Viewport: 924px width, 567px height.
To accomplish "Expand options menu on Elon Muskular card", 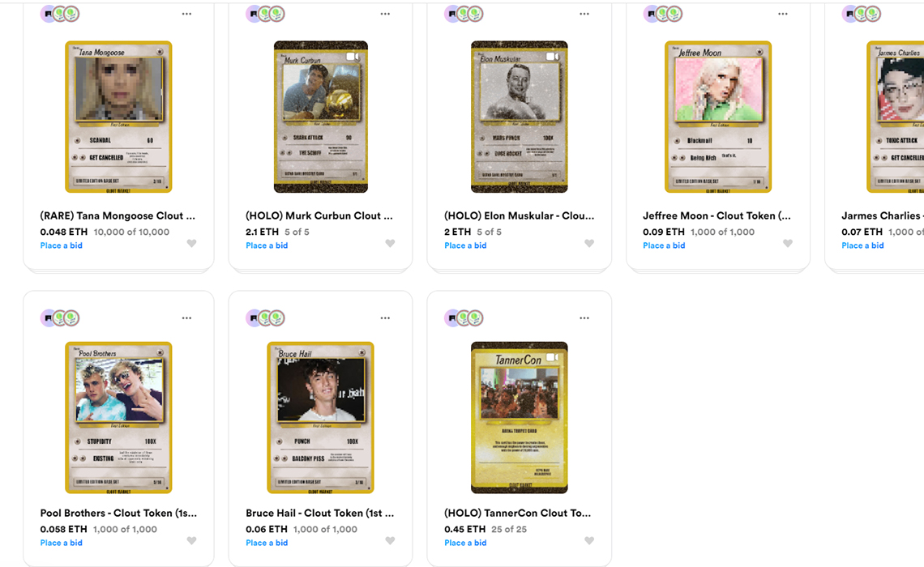I will (584, 14).
